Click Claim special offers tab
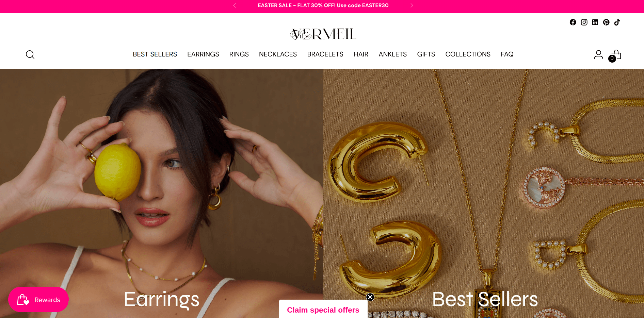 tap(323, 309)
